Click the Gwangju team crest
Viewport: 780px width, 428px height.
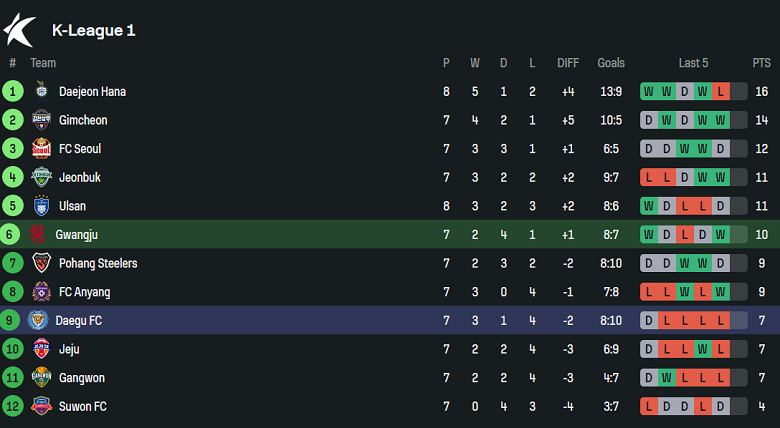[39, 235]
